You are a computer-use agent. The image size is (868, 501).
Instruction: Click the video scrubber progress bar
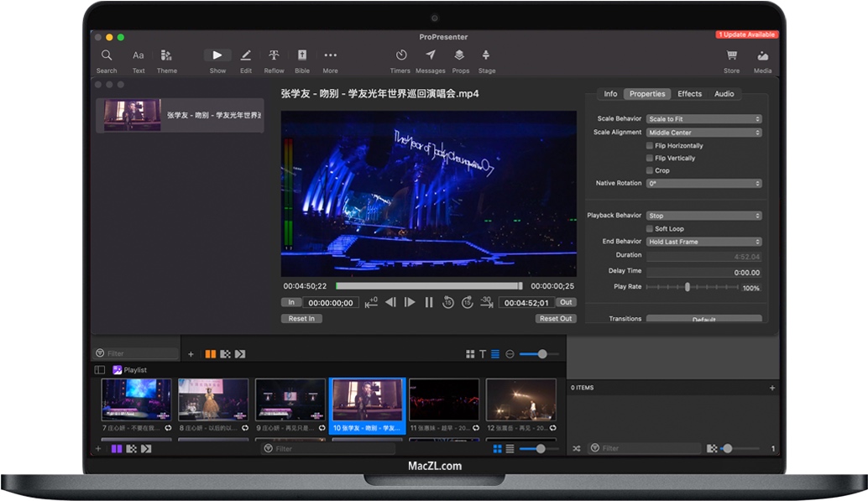point(429,286)
